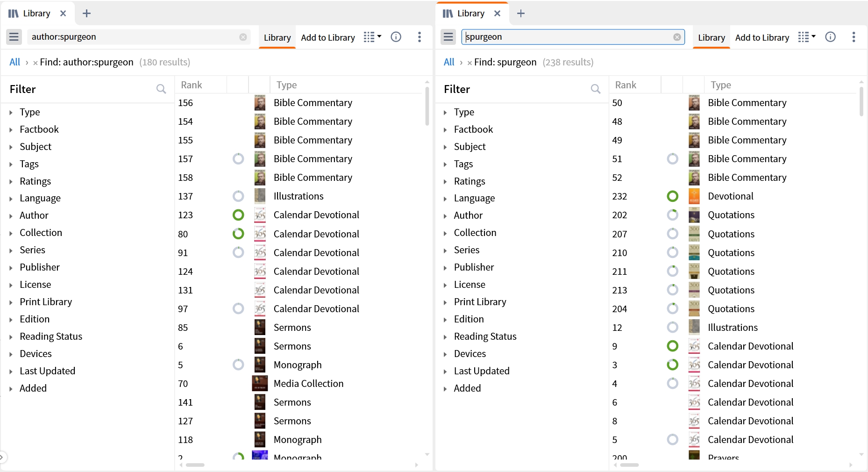868x472 pixels.
Task: Open view mode grid dropdown in left panel
Action: point(372,37)
